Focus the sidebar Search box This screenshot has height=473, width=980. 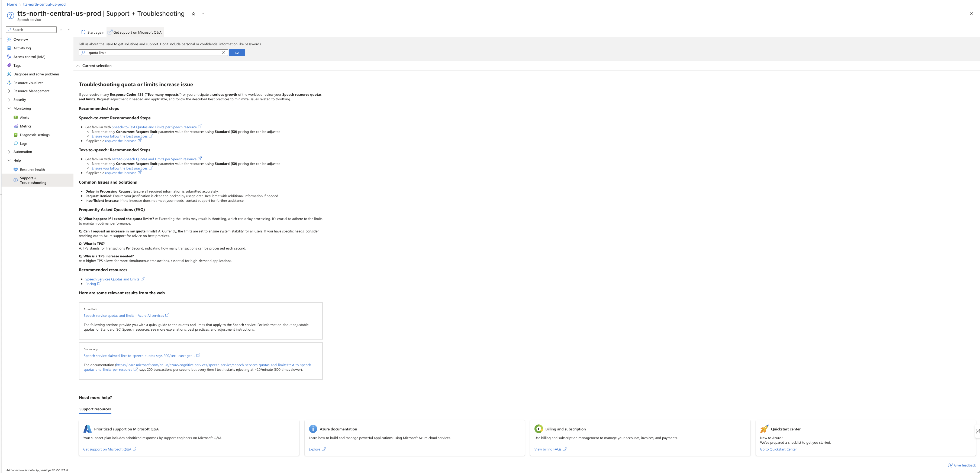click(x=31, y=29)
